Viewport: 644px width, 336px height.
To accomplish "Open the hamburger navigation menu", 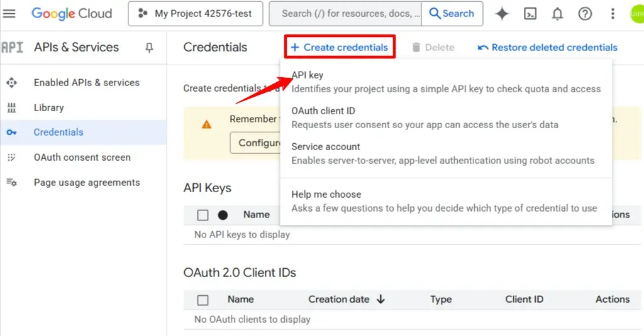I will point(9,14).
